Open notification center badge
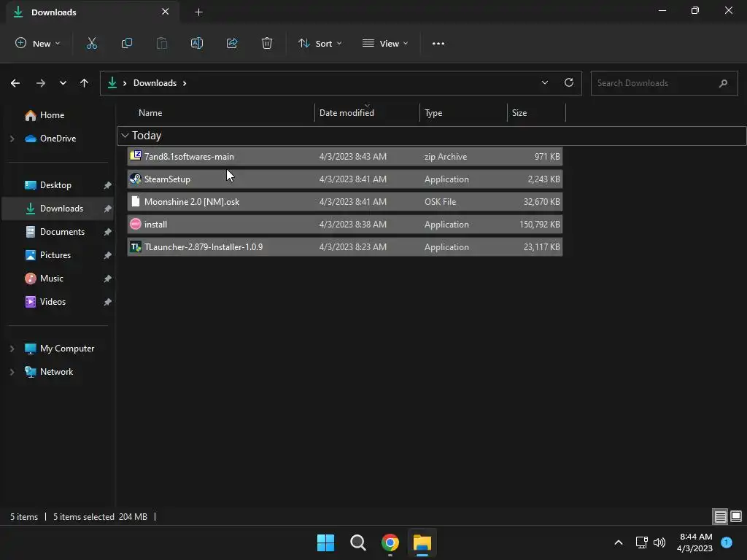 click(727, 542)
